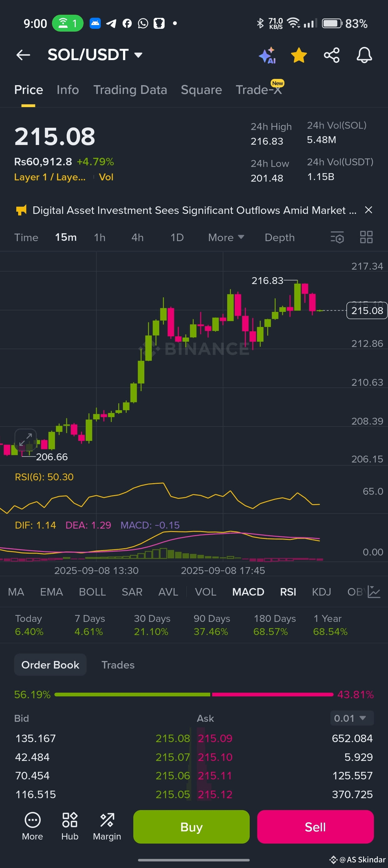Switch to the Trades tab
The width and height of the screenshot is (388, 868).
[118, 665]
